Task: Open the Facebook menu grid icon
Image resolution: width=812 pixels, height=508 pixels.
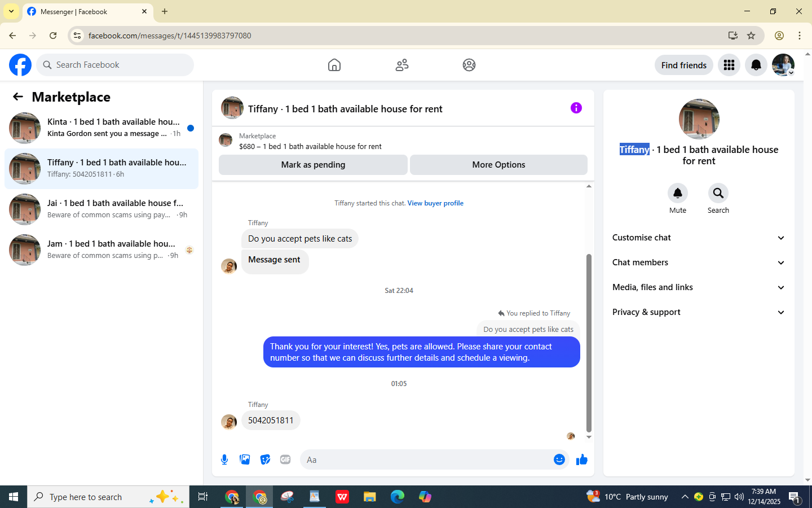Action: tap(729, 65)
